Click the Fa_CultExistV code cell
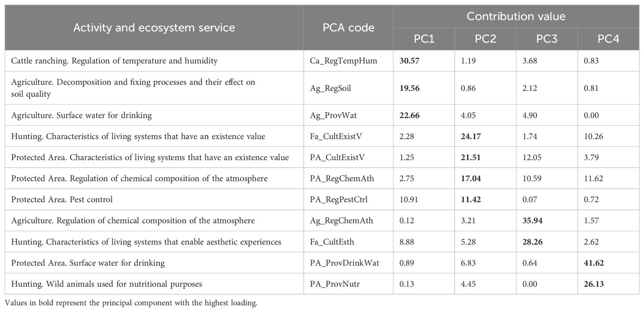This screenshot has width=644, height=312. 335,136
